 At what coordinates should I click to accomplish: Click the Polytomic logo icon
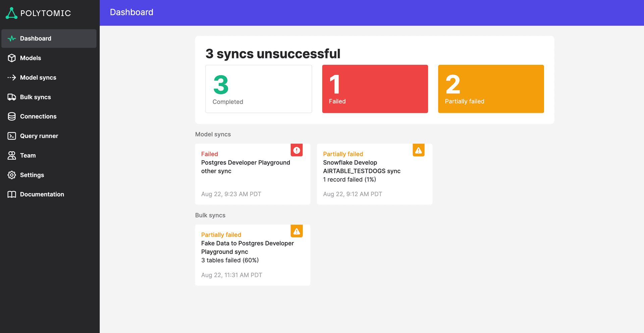11,13
